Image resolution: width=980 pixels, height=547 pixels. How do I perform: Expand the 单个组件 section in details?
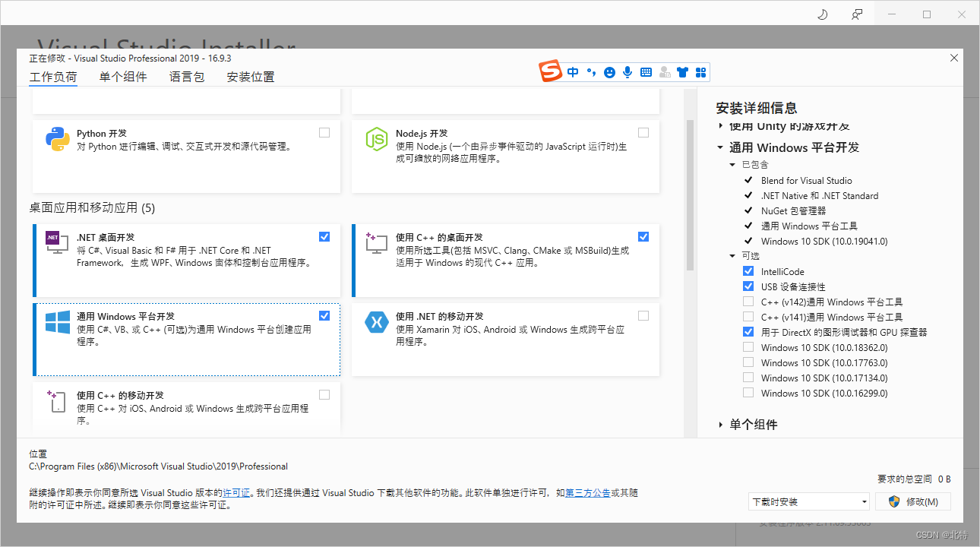[x=720, y=425]
